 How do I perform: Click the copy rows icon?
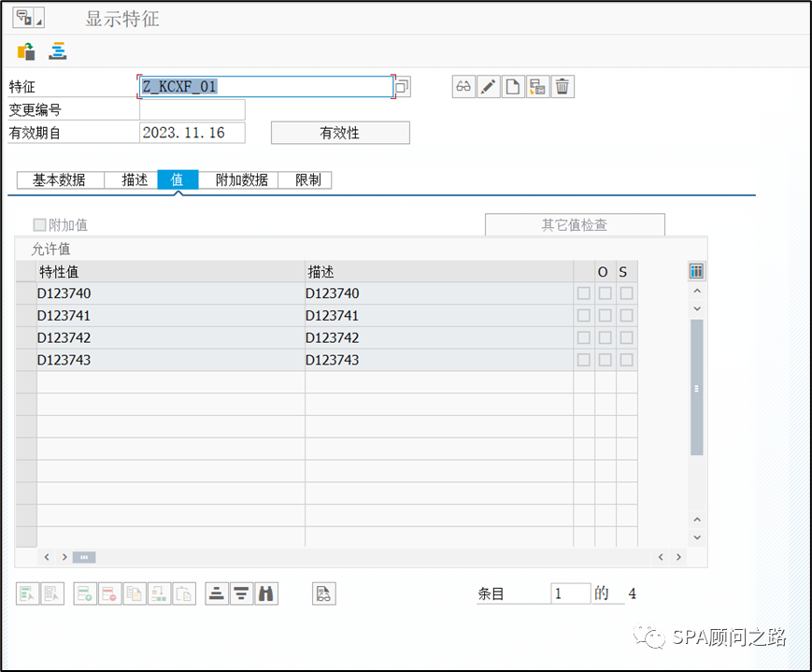click(x=135, y=593)
